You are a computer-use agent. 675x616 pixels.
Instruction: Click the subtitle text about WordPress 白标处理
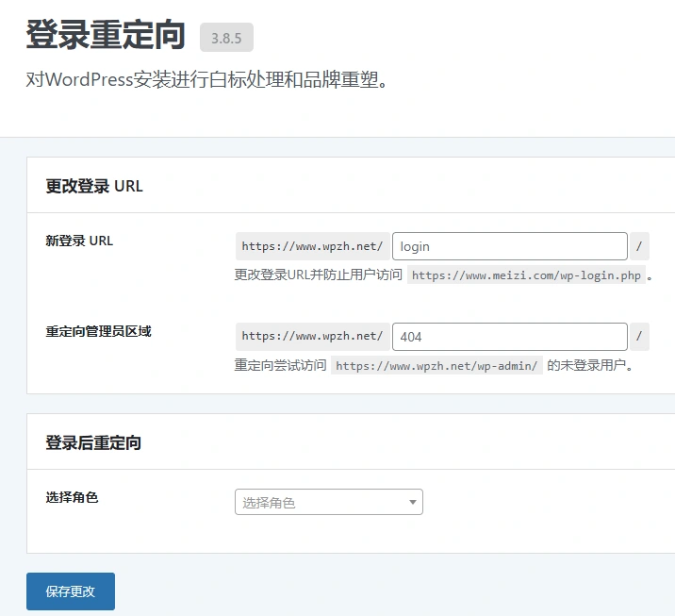click(207, 79)
